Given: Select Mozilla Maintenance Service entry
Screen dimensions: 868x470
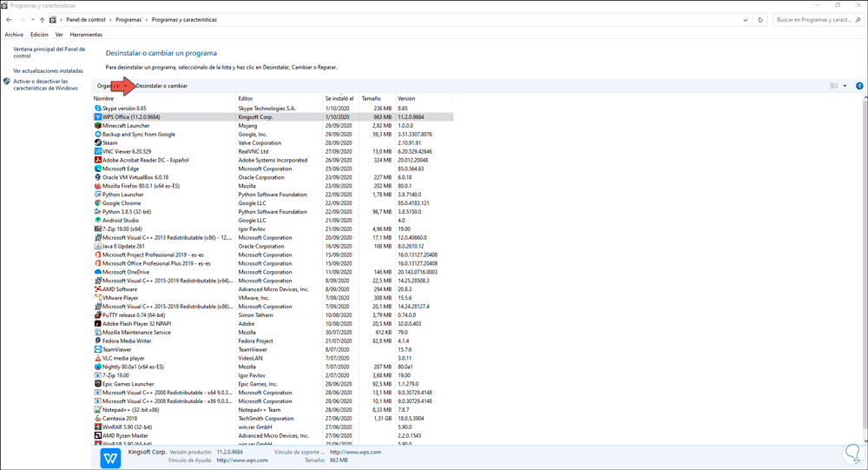Looking at the screenshot, I should pyautogui.click(x=273, y=333).
